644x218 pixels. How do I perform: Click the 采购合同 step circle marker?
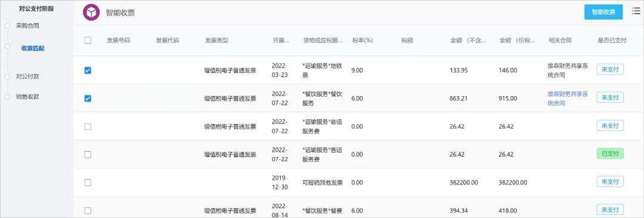tap(7, 26)
